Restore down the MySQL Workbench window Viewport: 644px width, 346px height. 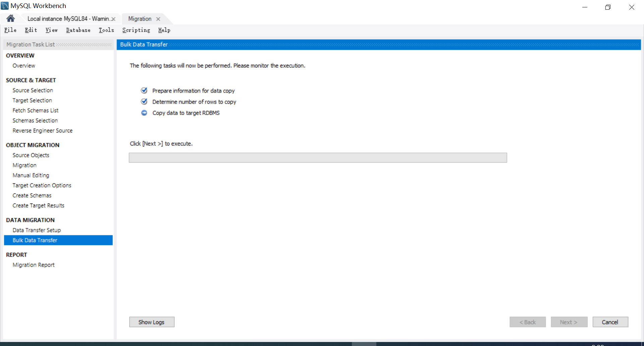(x=608, y=7)
